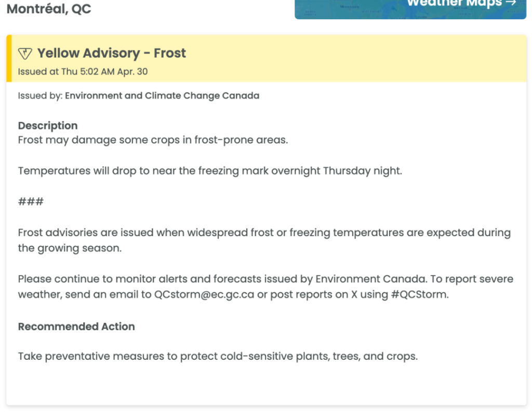Click Environment and Climate Change Canada issuer name
This screenshot has height=416, width=532.
click(x=162, y=96)
